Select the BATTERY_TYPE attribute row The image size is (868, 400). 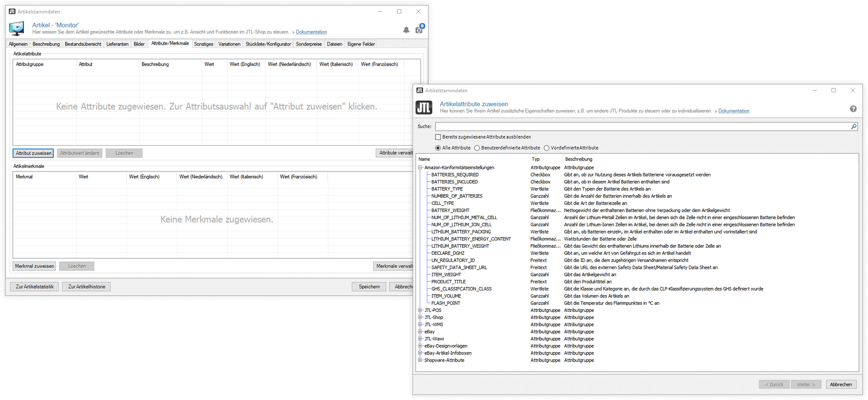447,189
